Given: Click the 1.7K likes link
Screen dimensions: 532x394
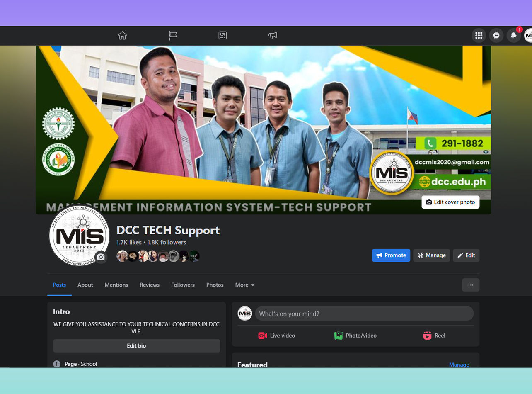Looking at the screenshot, I should tap(129, 242).
